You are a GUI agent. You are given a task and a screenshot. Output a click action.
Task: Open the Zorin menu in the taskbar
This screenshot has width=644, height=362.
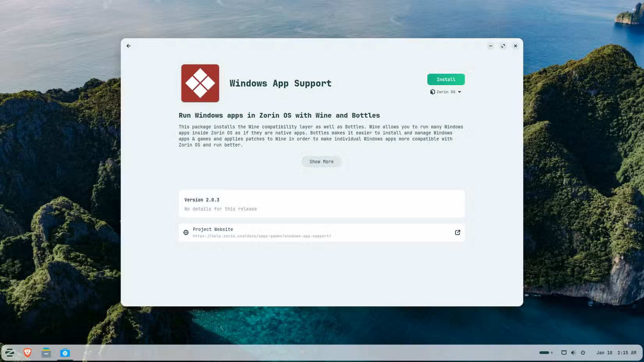pyautogui.click(x=10, y=353)
